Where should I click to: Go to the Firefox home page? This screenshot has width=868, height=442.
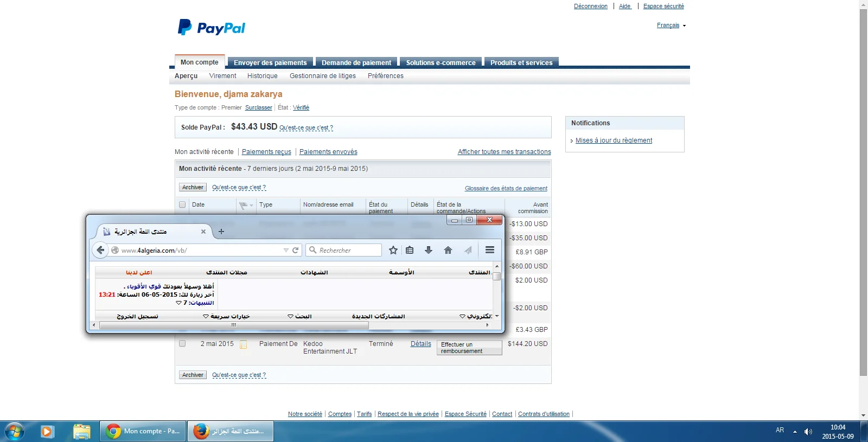(x=448, y=250)
